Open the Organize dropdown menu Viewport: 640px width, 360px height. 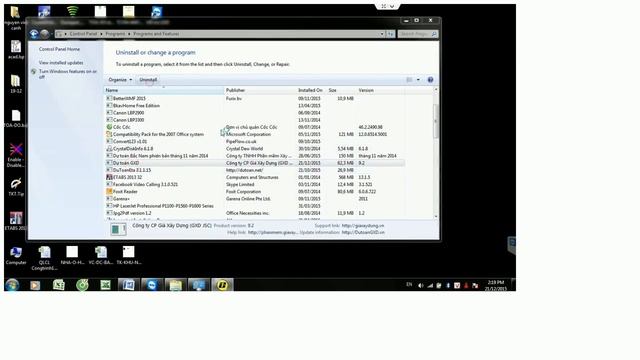point(120,80)
